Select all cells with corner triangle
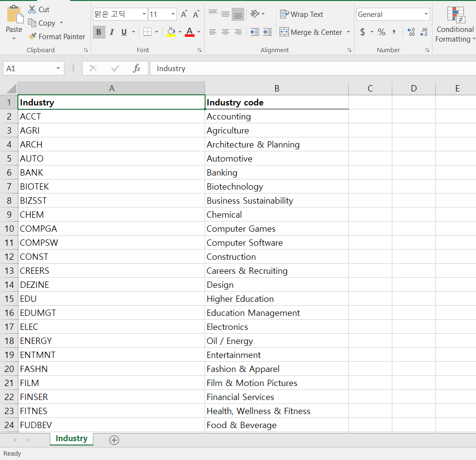Viewport: 476px width, 460px height. [11, 89]
